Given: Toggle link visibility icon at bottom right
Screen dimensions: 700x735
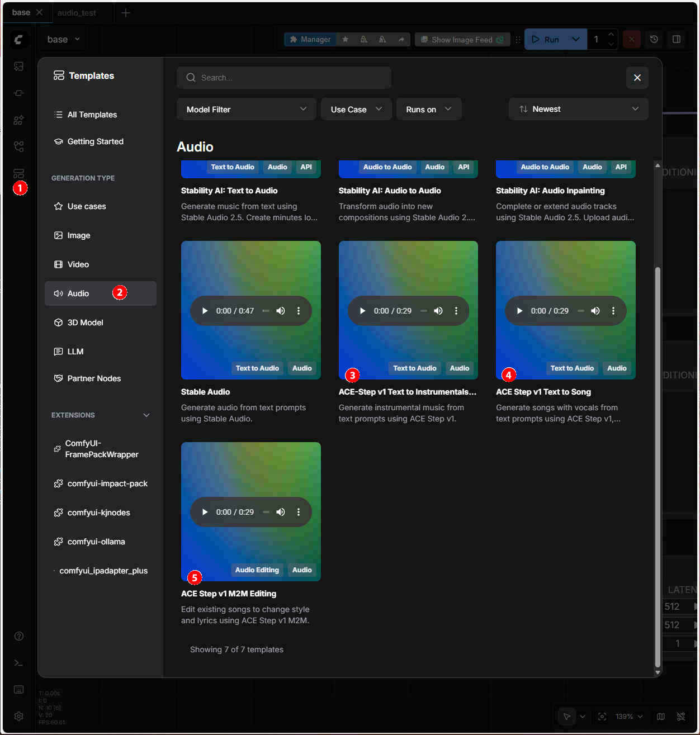Looking at the screenshot, I should [681, 717].
